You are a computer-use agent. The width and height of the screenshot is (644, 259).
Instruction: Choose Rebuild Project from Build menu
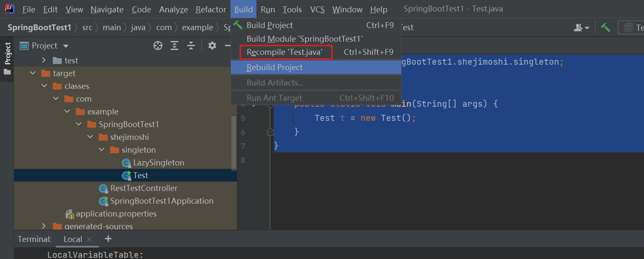(x=275, y=67)
